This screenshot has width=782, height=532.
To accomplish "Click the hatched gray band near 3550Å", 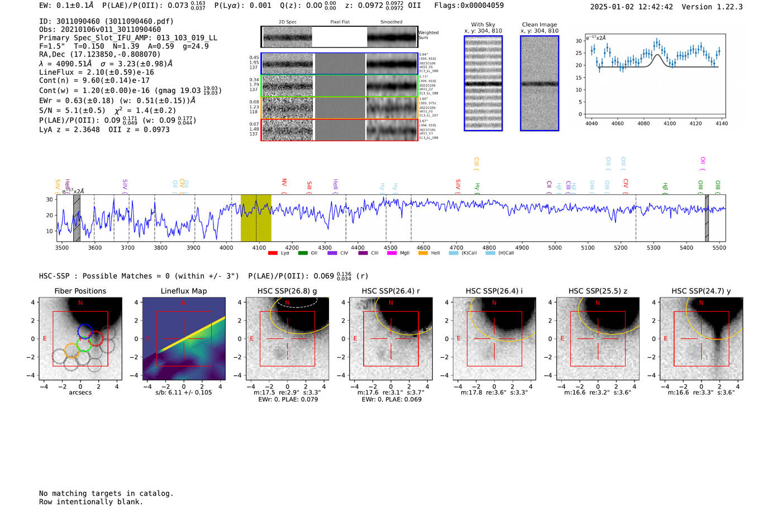I will click(77, 218).
